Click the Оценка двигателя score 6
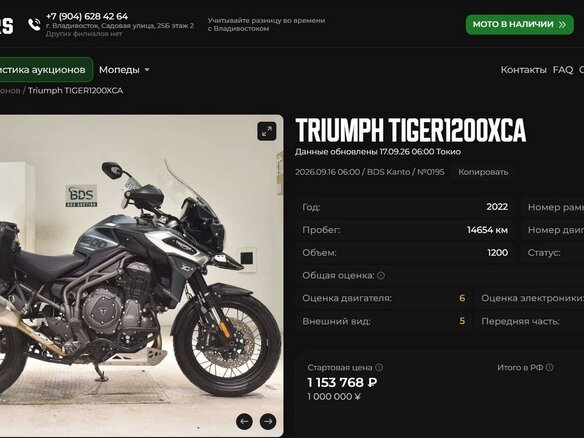The height and width of the screenshot is (438, 584). [x=462, y=298]
